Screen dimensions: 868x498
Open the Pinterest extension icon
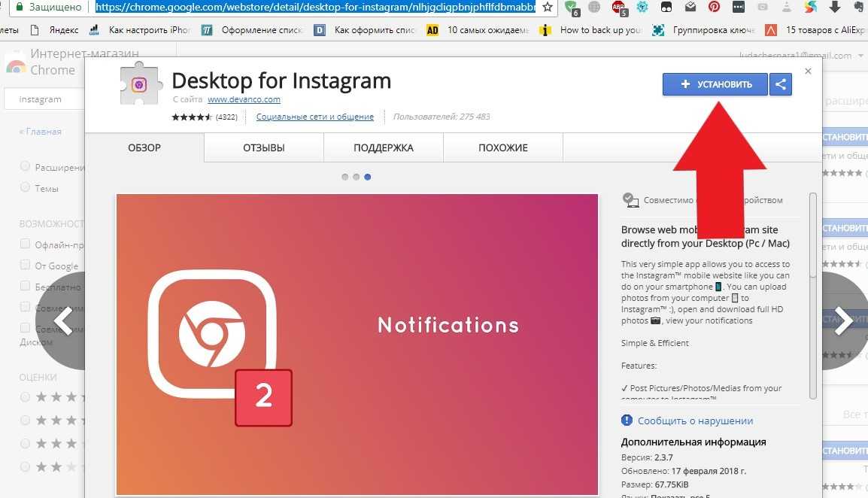pyautogui.click(x=714, y=8)
